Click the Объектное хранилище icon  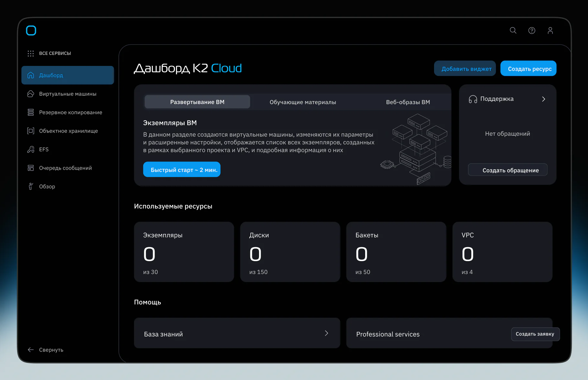31,131
